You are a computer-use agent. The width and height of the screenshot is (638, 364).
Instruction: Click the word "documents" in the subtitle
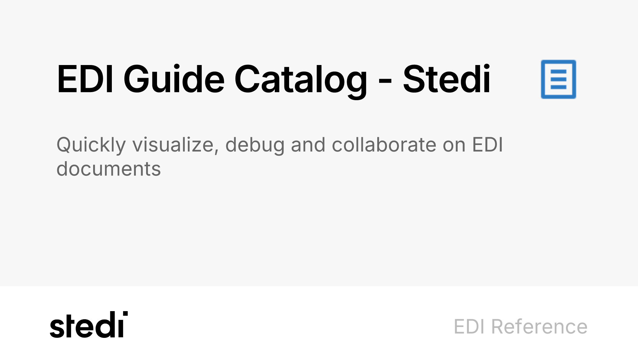[x=109, y=169]
